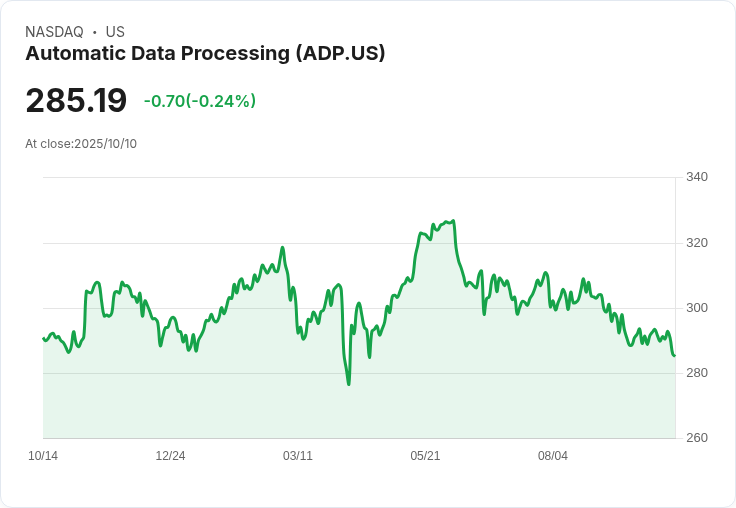Click the lowest dip of the price line
The image size is (736, 508).
pos(349,384)
